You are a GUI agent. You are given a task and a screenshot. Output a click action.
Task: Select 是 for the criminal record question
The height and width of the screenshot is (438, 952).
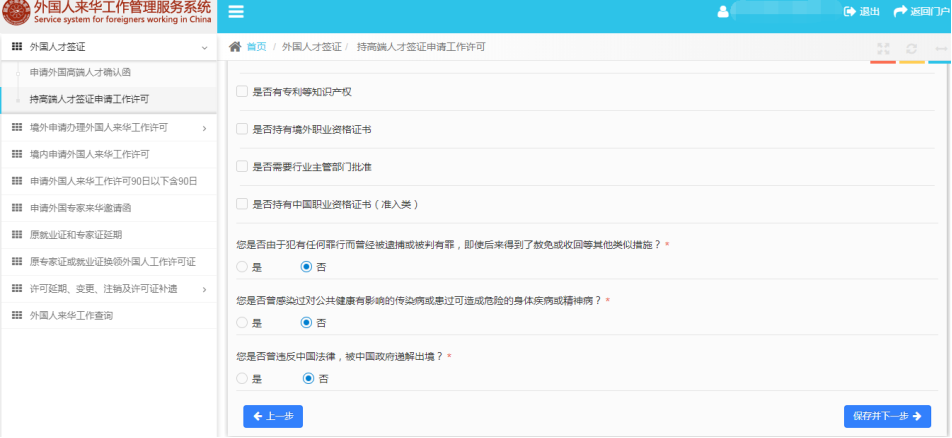242,267
